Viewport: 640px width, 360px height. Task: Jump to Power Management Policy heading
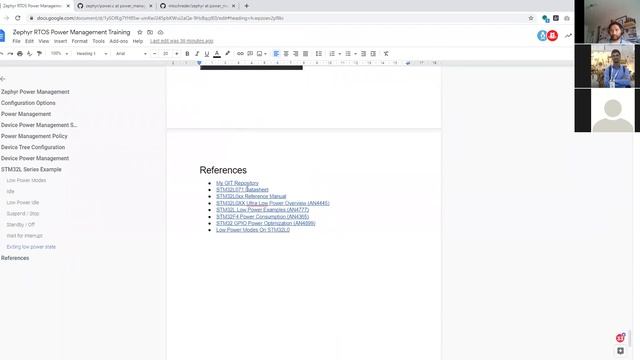point(34,136)
